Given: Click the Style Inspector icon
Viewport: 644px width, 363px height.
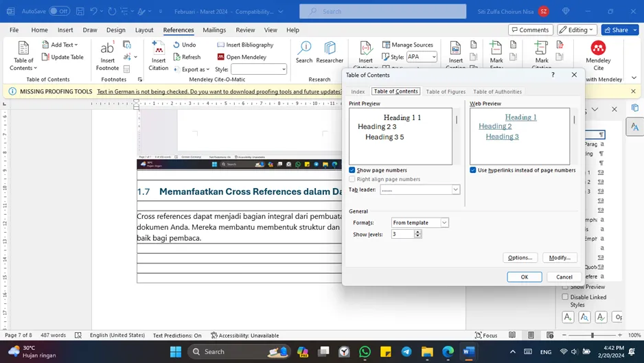Looking at the screenshot, I should click(584, 316).
